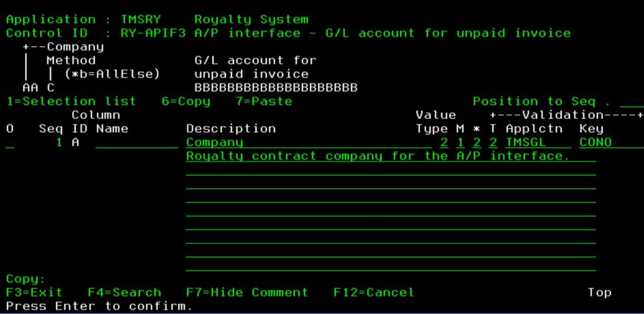Choose the 7=Paste option
644x314 pixels.
coord(264,101)
